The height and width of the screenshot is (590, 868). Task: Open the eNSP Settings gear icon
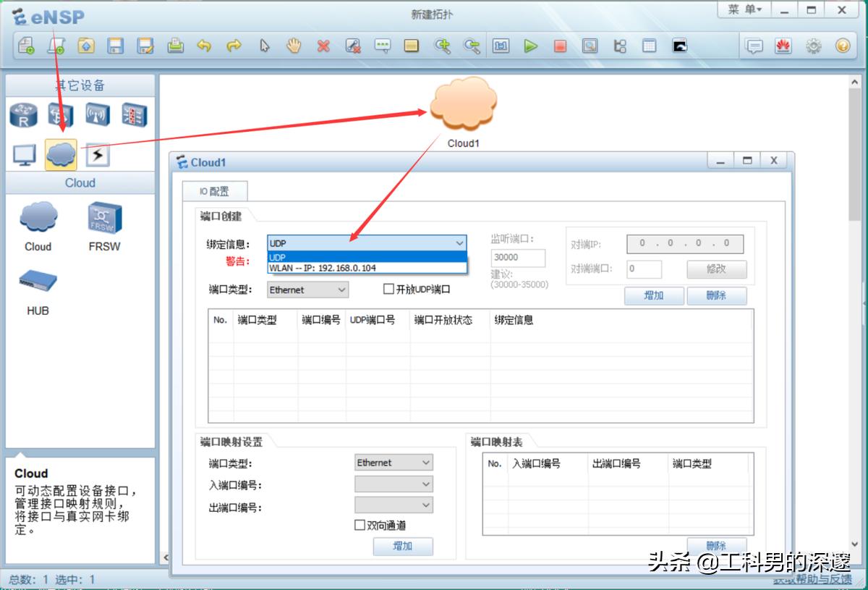pyautogui.click(x=813, y=46)
